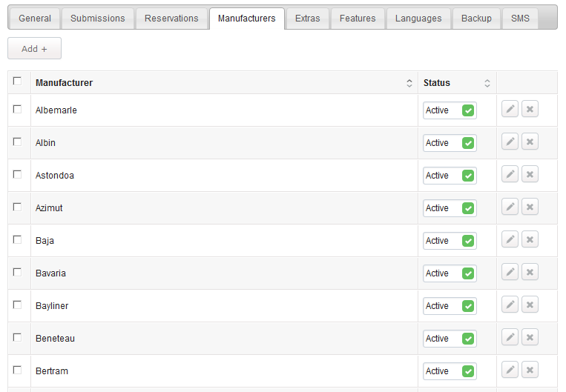Toggle Active status for Albemarle
This screenshot has width=566, height=392.
point(450,110)
